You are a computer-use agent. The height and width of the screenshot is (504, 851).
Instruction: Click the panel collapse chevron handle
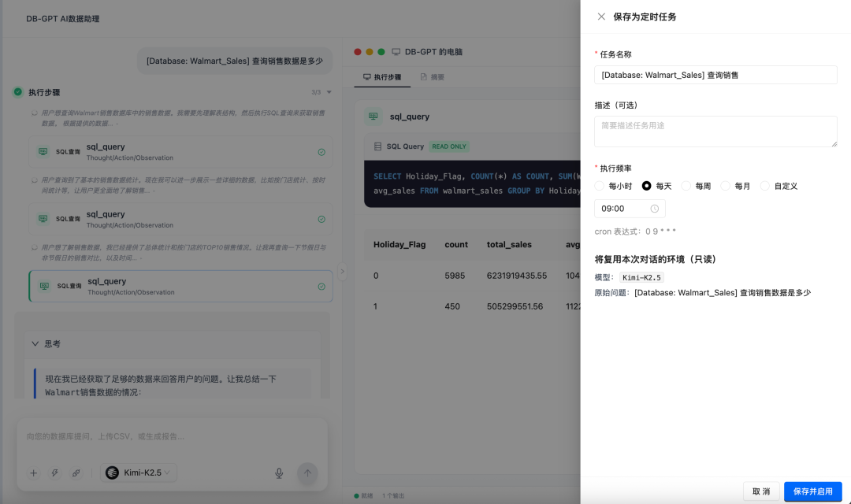tap(342, 271)
